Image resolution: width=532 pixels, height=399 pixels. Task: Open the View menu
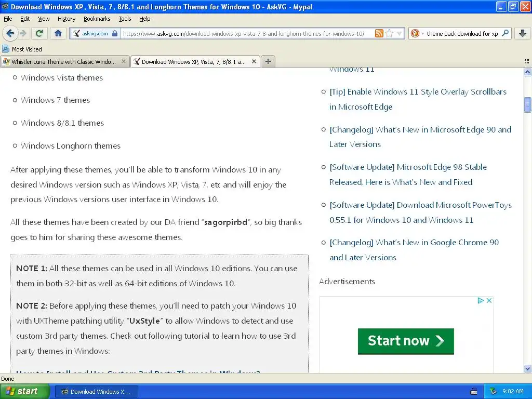[44, 19]
